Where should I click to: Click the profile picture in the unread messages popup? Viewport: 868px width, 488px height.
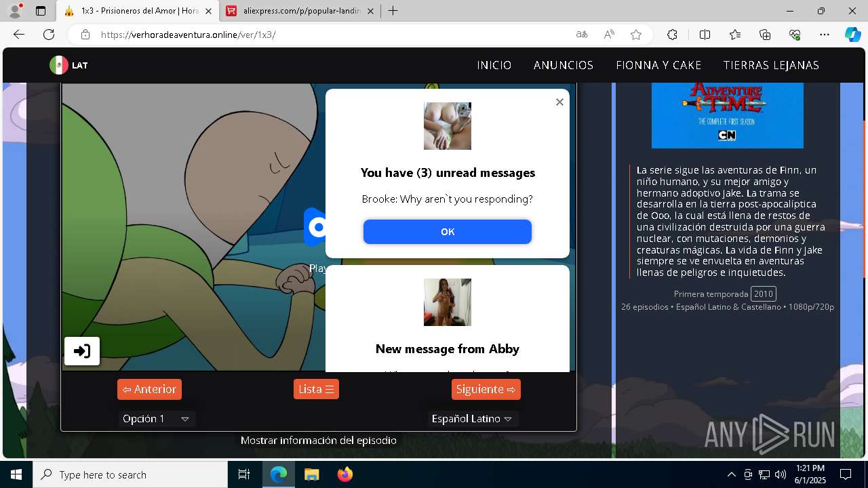(x=448, y=126)
